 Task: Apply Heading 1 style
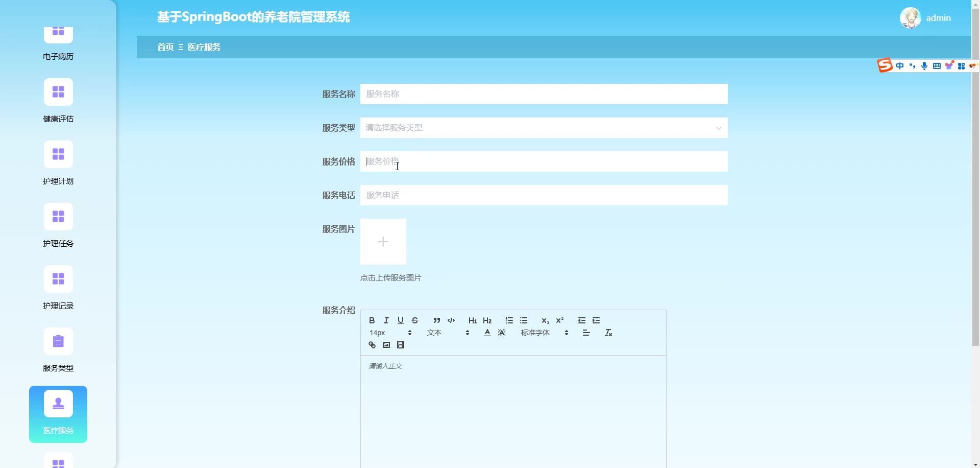(x=473, y=320)
